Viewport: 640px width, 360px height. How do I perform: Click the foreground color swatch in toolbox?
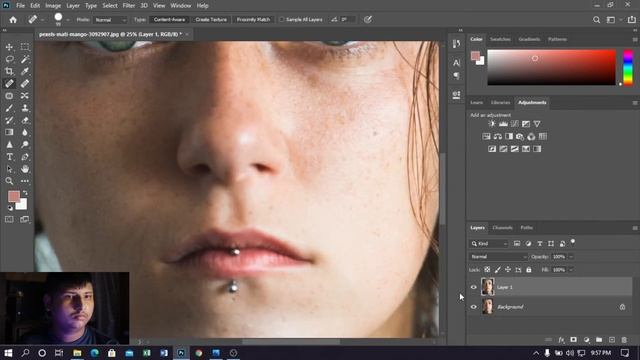13,196
